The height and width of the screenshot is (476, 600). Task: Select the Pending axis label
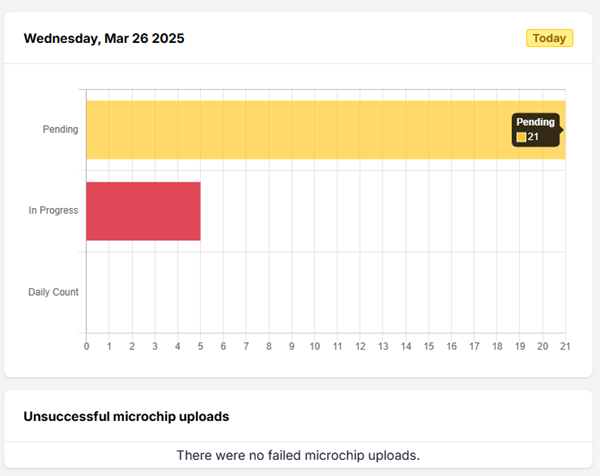[60, 130]
